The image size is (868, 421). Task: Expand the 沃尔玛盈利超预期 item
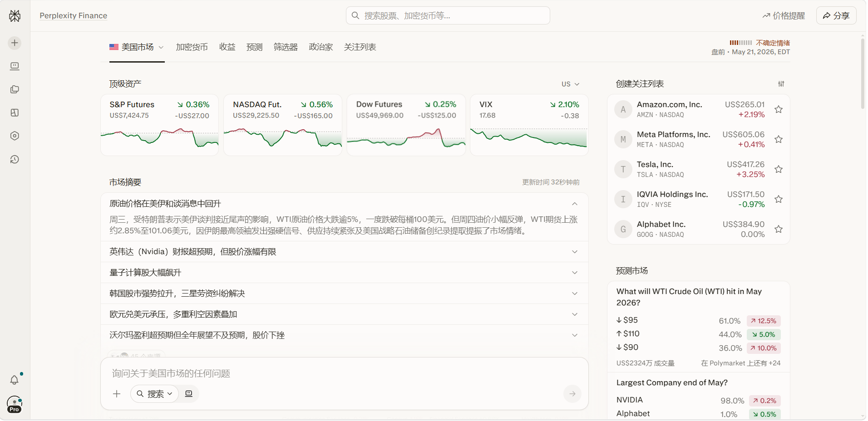[x=344, y=335]
